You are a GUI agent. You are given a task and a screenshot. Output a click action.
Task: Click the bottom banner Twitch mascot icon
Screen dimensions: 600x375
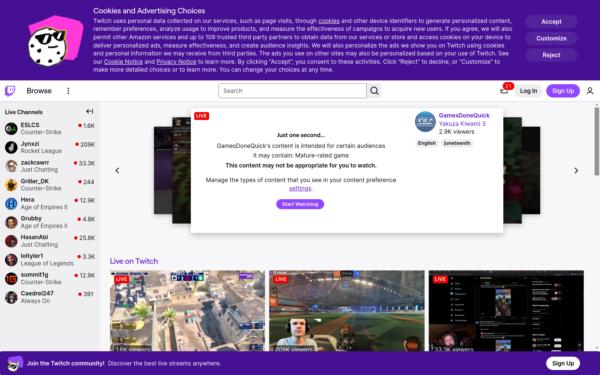(15, 363)
